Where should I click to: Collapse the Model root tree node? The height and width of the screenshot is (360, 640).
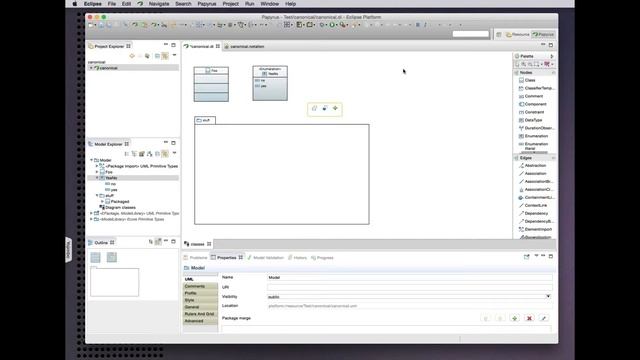tap(91, 160)
